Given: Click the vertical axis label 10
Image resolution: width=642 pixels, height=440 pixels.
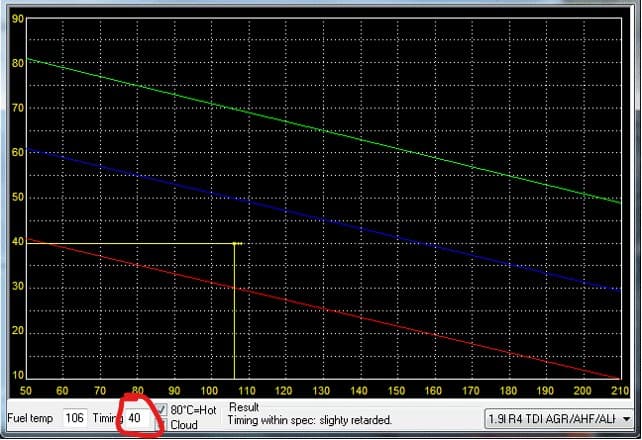Looking at the screenshot, I should [18, 375].
